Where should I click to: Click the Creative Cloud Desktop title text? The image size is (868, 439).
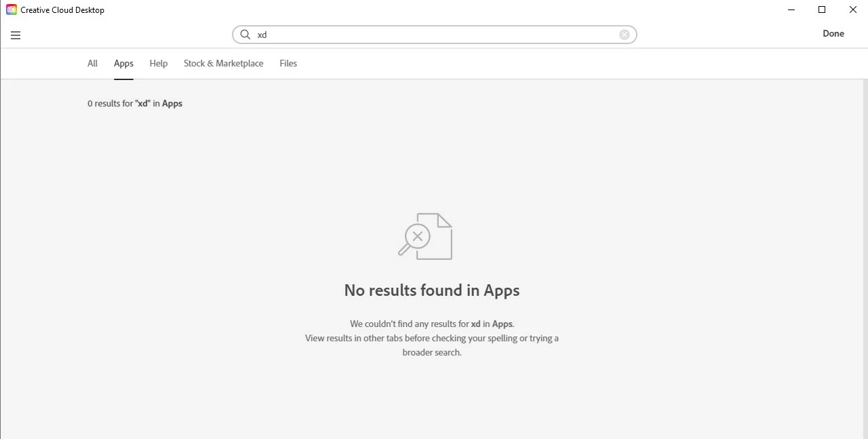click(62, 10)
